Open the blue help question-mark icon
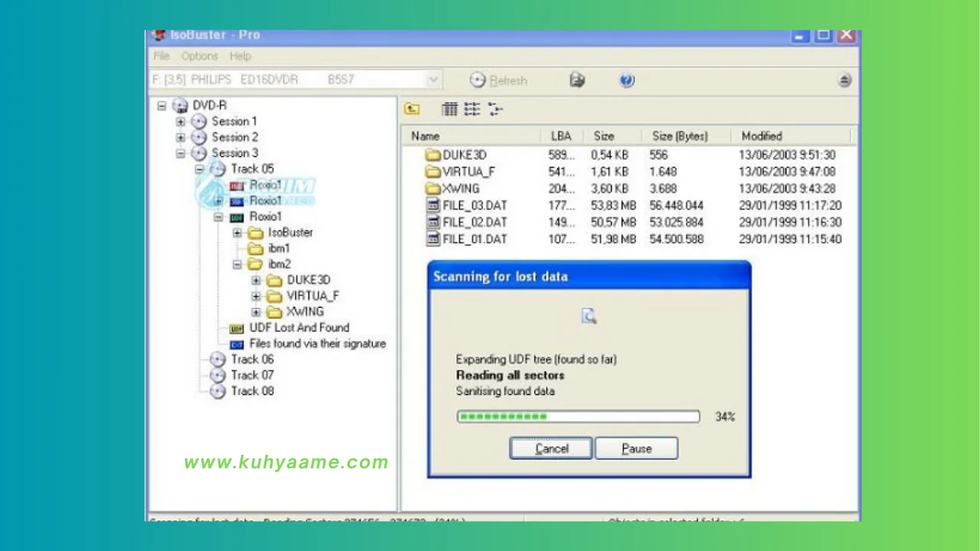The image size is (980, 551). pos(627,80)
